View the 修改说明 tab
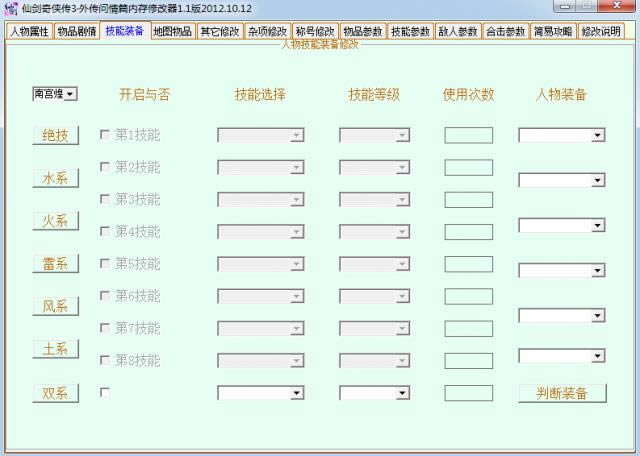The image size is (640, 456). click(x=601, y=31)
